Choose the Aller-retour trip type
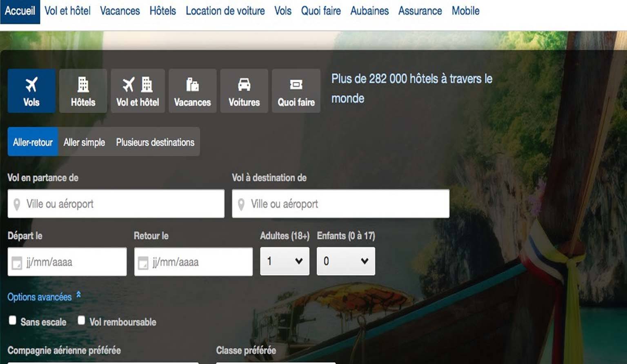This screenshot has width=627, height=364. 33,142
